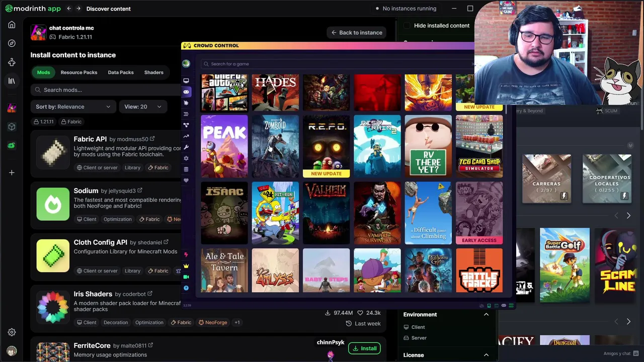Toggle the locked Fabric loader filter

71,122
